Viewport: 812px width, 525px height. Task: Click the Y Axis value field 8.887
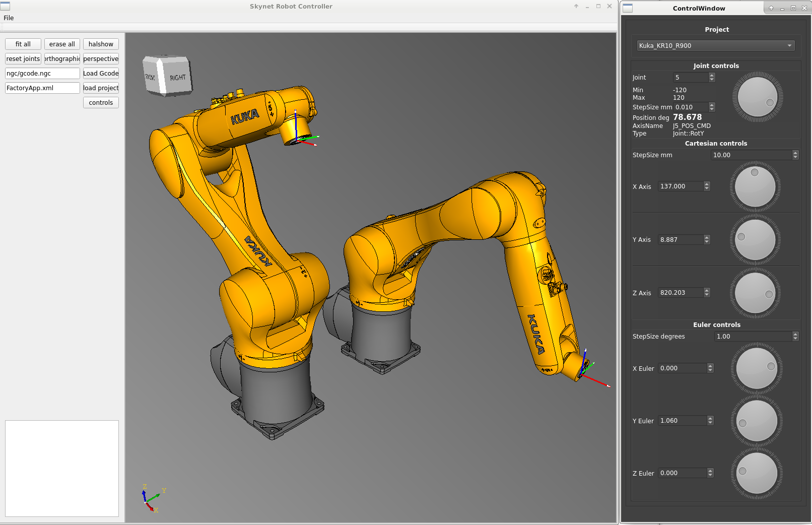681,240
